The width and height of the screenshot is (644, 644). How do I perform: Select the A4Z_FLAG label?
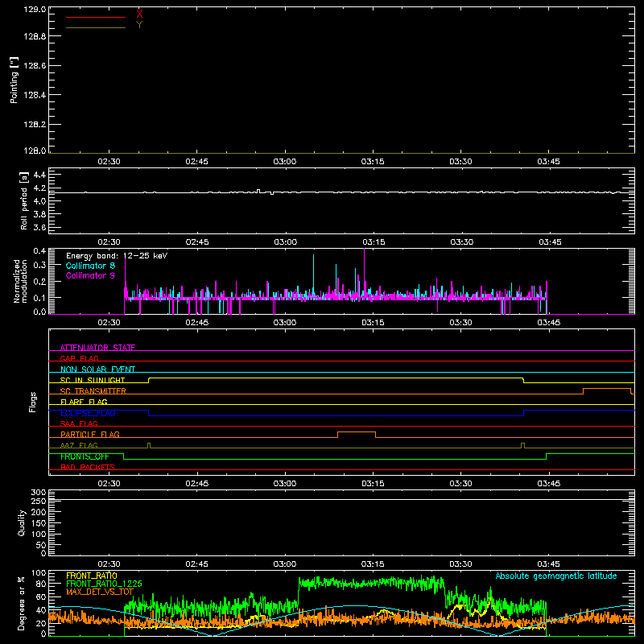pos(79,445)
